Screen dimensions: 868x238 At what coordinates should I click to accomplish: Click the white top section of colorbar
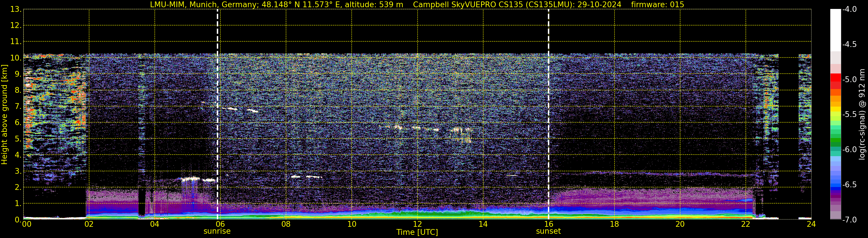(x=836, y=30)
